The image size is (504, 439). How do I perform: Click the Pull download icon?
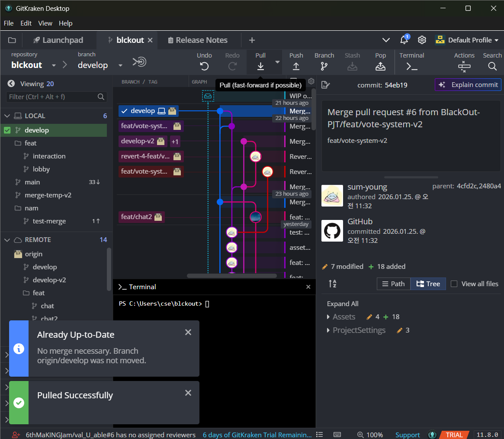coord(260,67)
